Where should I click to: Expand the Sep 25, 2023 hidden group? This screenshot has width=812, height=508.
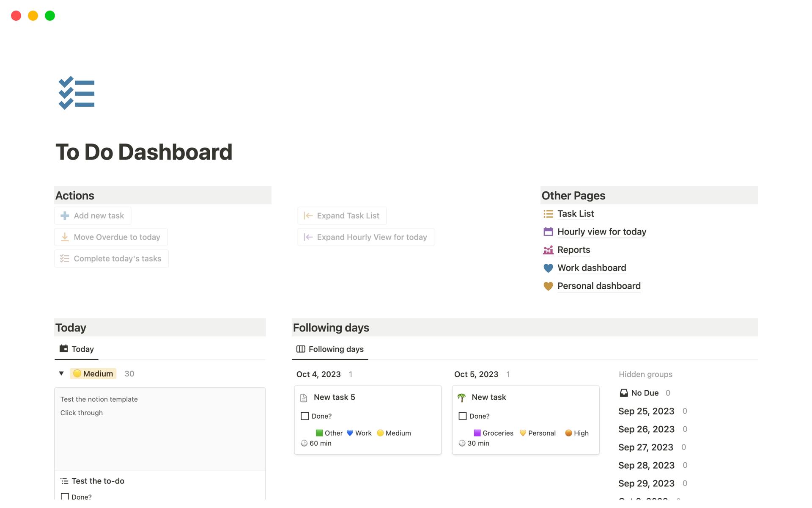[646, 411]
